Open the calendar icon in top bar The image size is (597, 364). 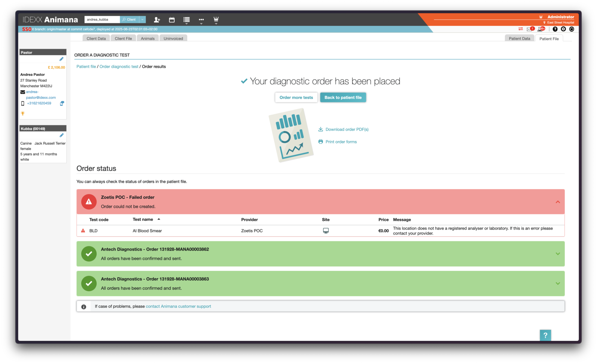tap(172, 20)
